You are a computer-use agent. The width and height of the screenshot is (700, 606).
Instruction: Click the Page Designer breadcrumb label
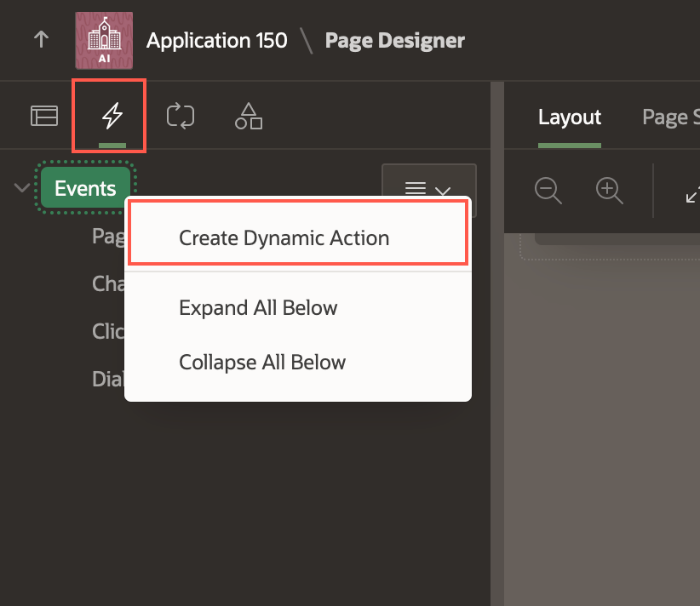(x=394, y=39)
